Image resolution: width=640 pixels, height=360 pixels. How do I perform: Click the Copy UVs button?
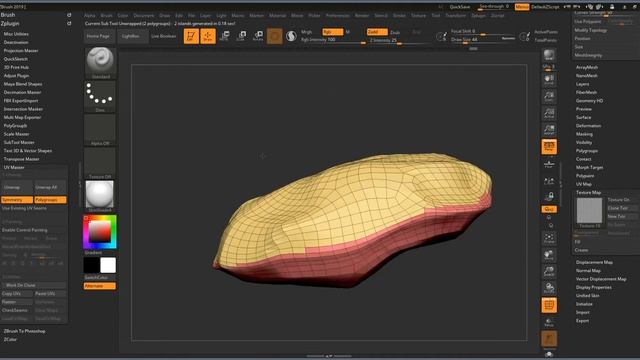click(17, 294)
